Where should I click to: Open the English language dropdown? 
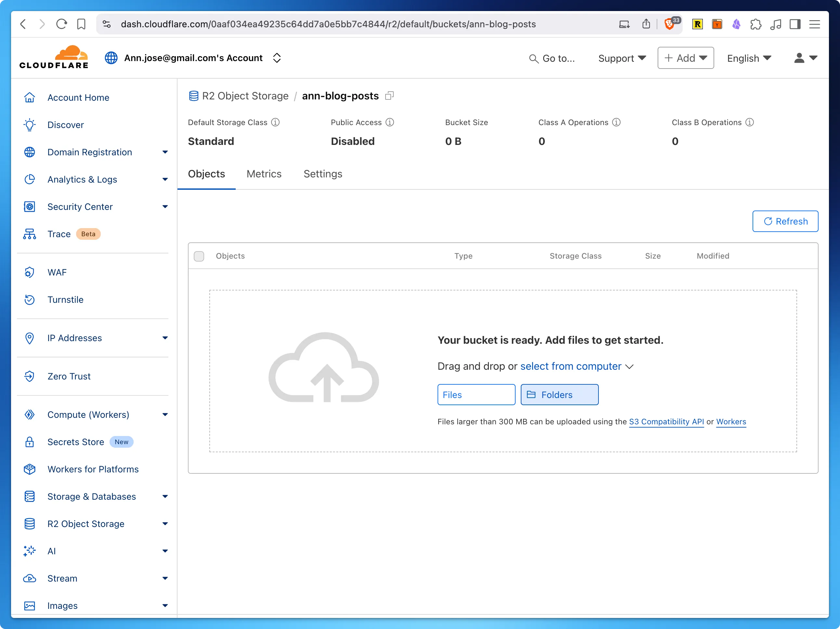749,58
